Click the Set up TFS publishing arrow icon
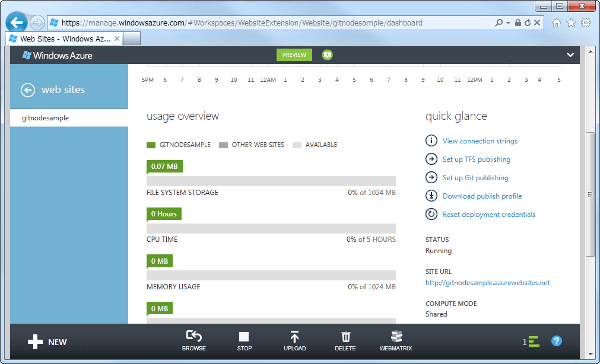 click(431, 159)
